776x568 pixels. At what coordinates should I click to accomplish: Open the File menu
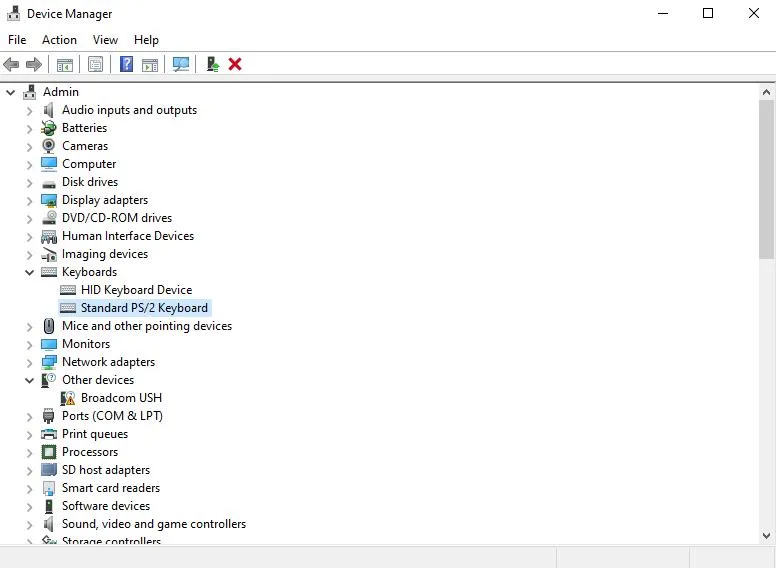coord(17,40)
